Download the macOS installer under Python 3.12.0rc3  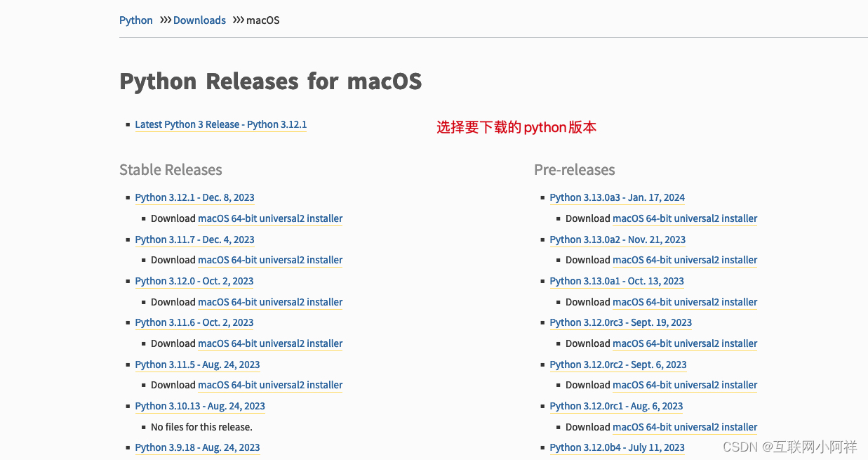pos(685,343)
